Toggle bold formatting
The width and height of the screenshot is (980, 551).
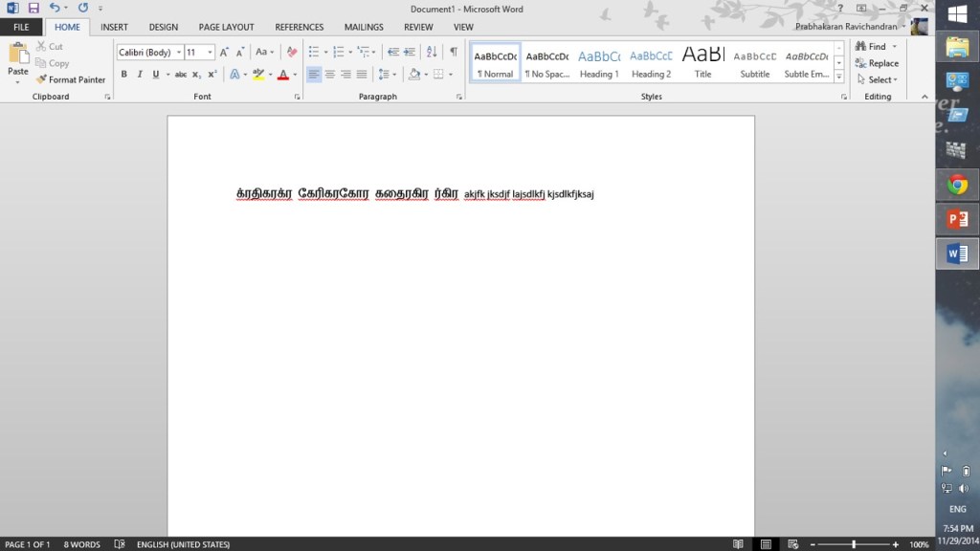(123, 75)
